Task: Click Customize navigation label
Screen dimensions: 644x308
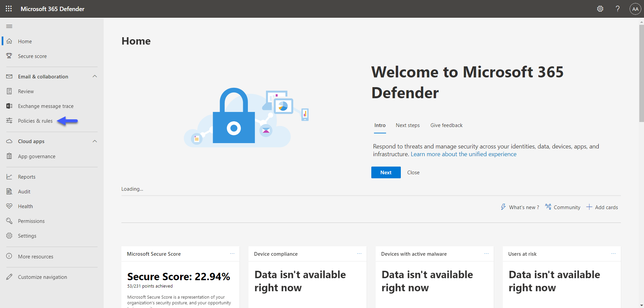Action: point(43,277)
